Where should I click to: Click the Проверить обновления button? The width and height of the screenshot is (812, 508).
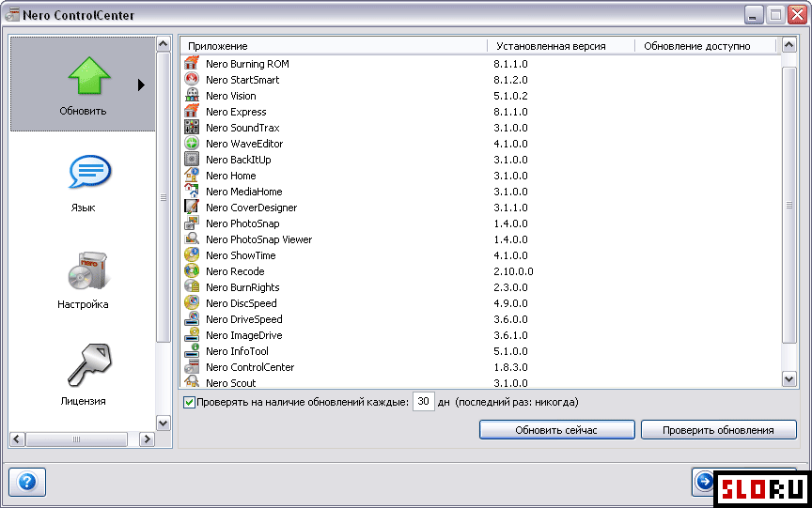pyautogui.click(x=718, y=430)
